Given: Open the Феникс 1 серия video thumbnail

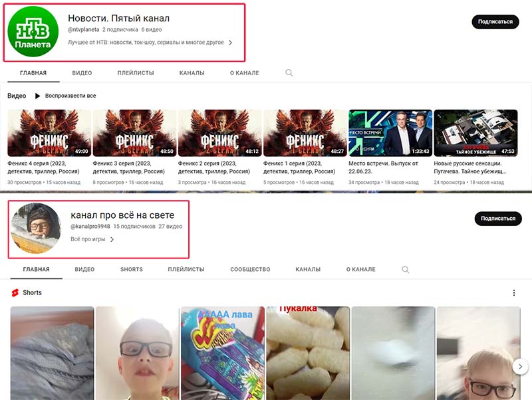Looking at the screenshot, I should tap(305, 133).
